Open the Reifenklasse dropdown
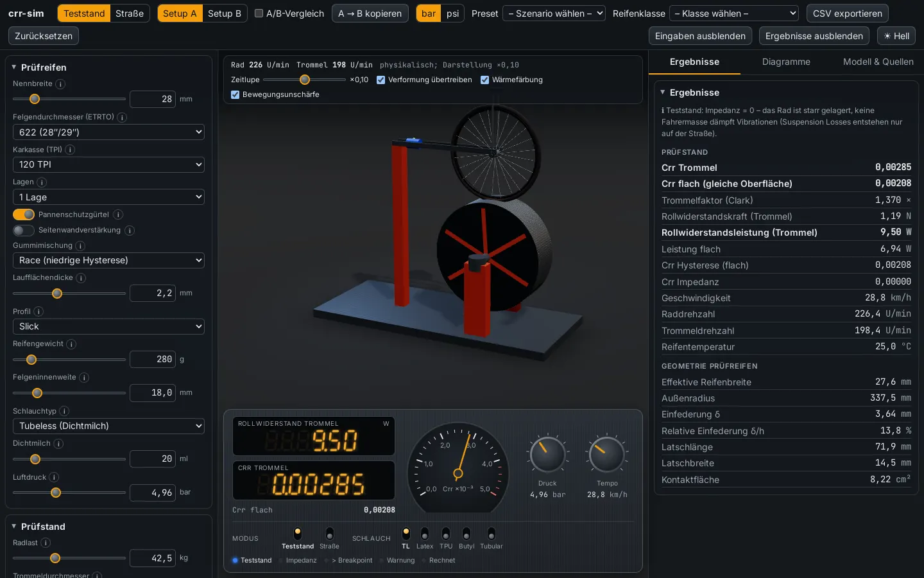924x578 pixels. click(x=734, y=13)
